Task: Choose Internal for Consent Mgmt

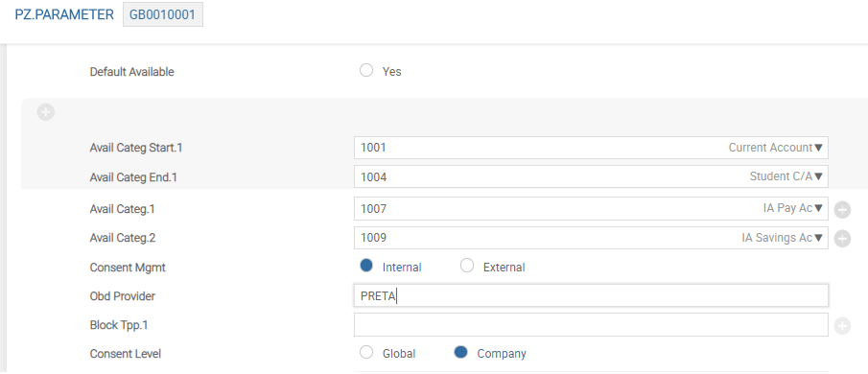Action: click(x=366, y=266)
